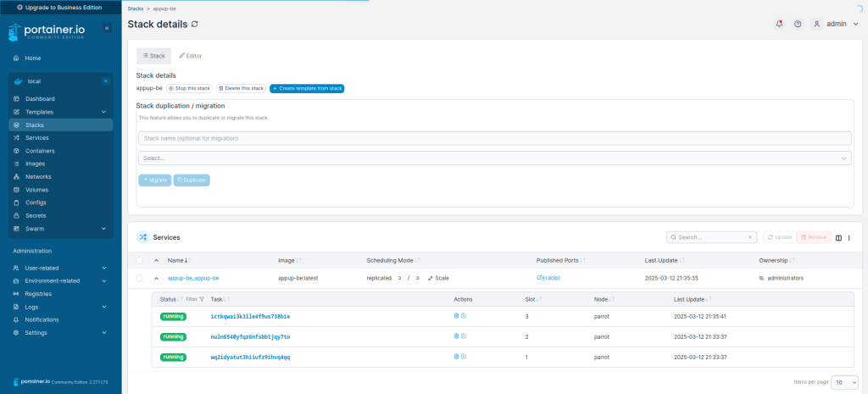Clear the services search with the X icon
The image size is (868, 394).
750,238
